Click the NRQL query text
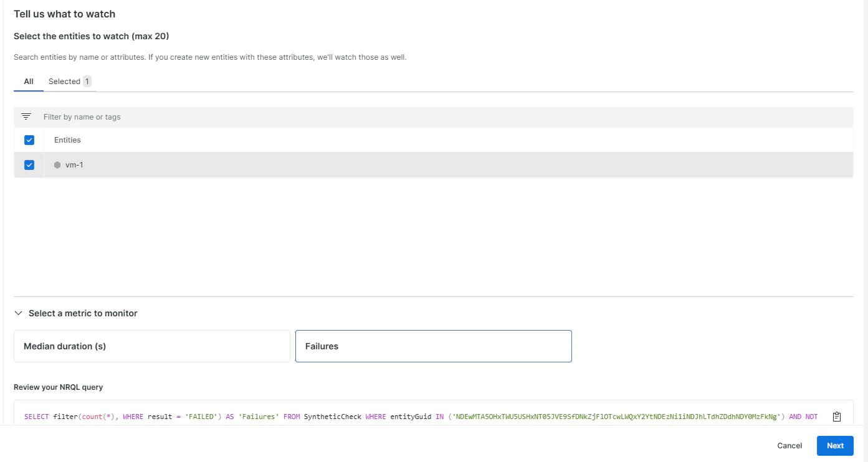868x462 pixels. pos(421,417)
